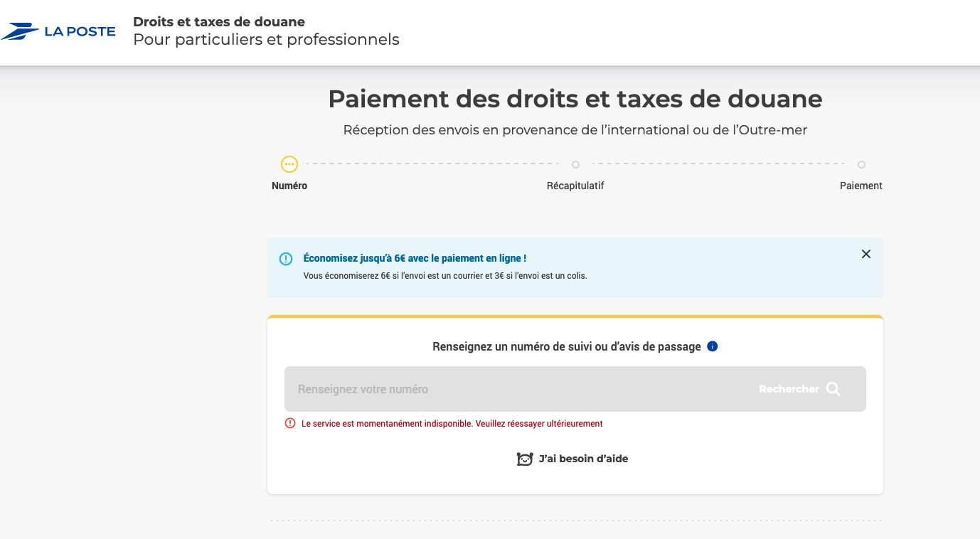Select the Paiement step circle

point(861,164)
